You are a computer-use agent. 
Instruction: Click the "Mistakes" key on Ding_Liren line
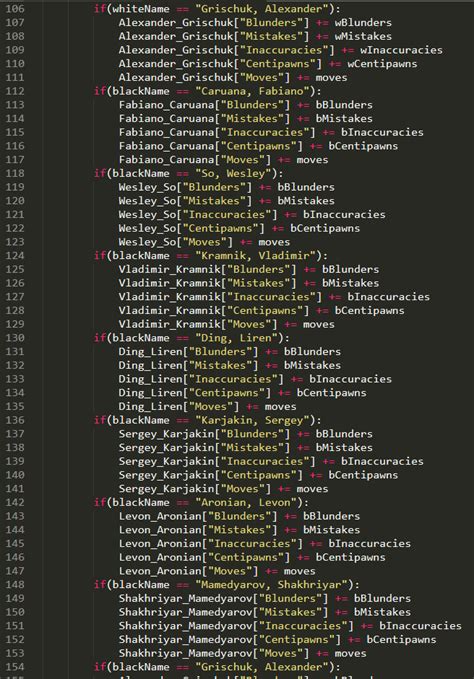tap(223, 365)
